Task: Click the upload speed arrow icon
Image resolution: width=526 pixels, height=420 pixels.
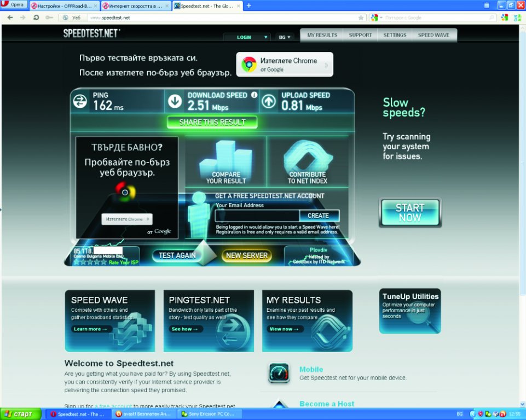Action: 269,101
